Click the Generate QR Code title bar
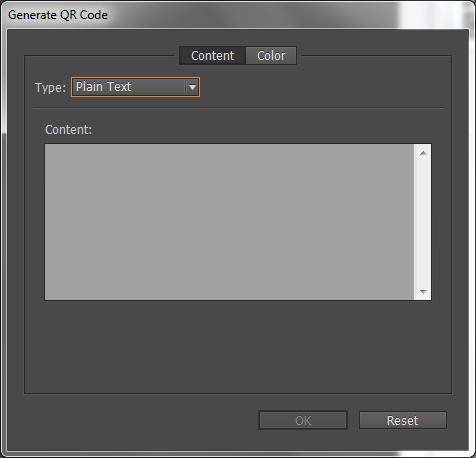The width and height of the screenshot is (476, 458). [x=238, y=15]
